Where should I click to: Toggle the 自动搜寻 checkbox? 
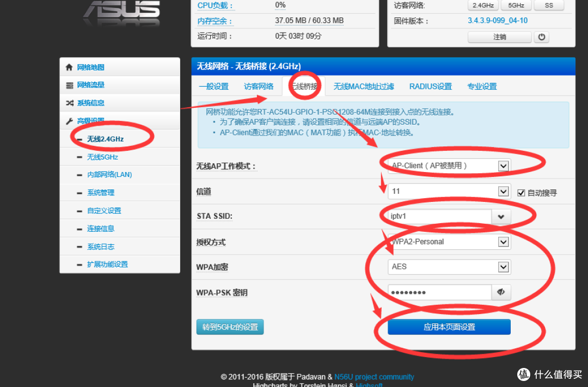point(521,193)
